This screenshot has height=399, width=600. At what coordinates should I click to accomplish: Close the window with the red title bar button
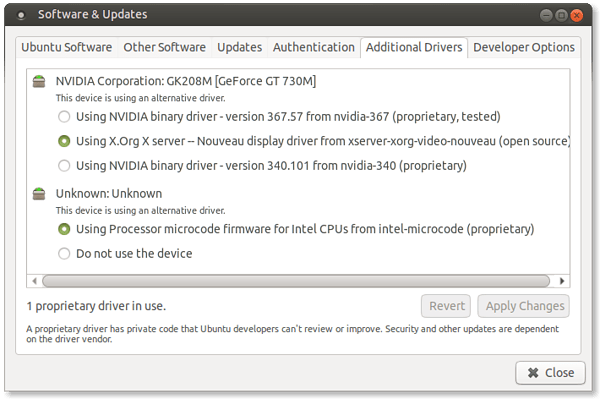point(576,15)
